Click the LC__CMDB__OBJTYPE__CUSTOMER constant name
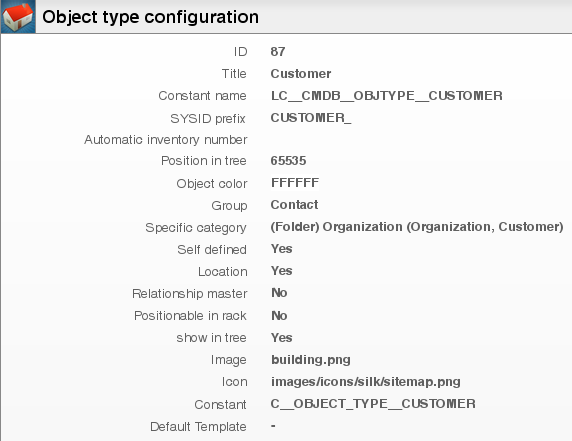This screenshot has height=441, width=572. (387, 96)
